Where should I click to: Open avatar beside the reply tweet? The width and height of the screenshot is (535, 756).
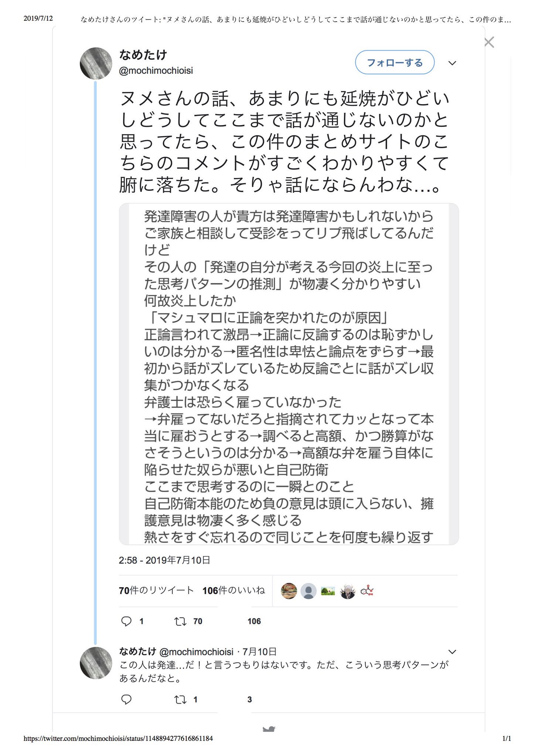click(x=96, y=663)
